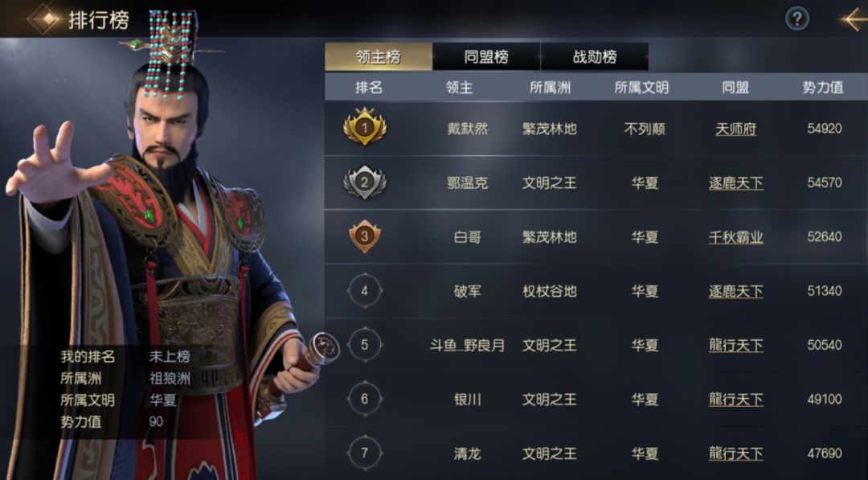Click the bronze rank 3 medal badge

pyautogui.click(x=365, y=236)
